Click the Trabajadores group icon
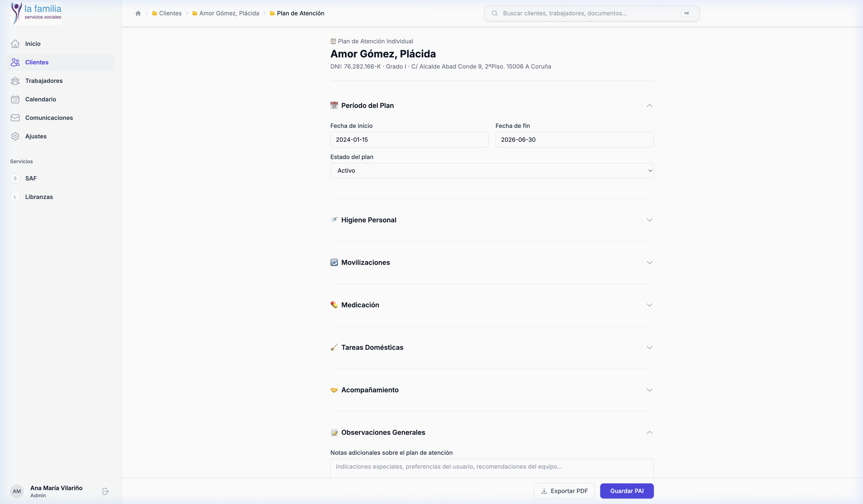This screenshot has width=863, height=504. coord(15,81)
